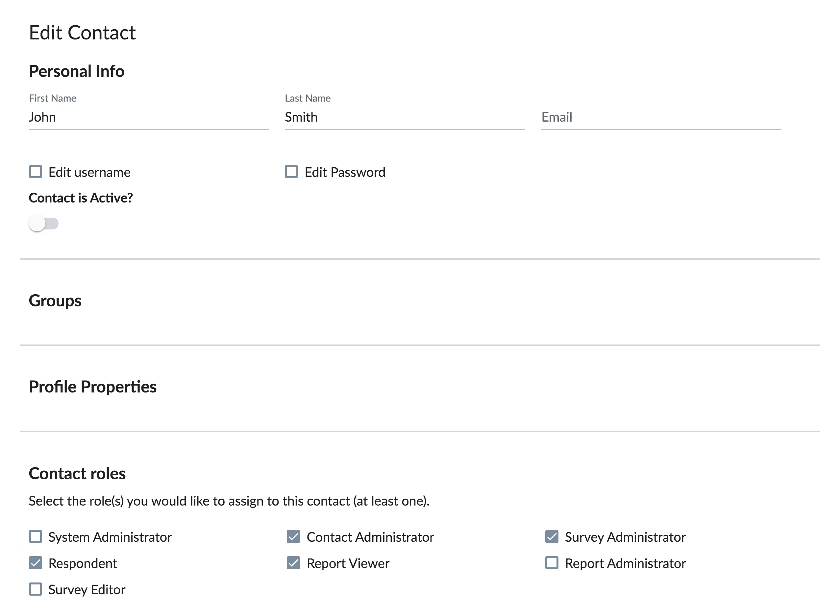The height and width of the screenshot is (616, 840).
Task: Tick the Edit username checkbox
Action: coord(36,172)
